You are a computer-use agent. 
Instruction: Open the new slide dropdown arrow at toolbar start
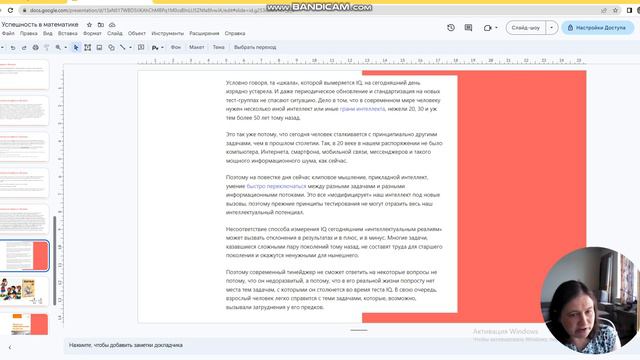tap(2, 48)
